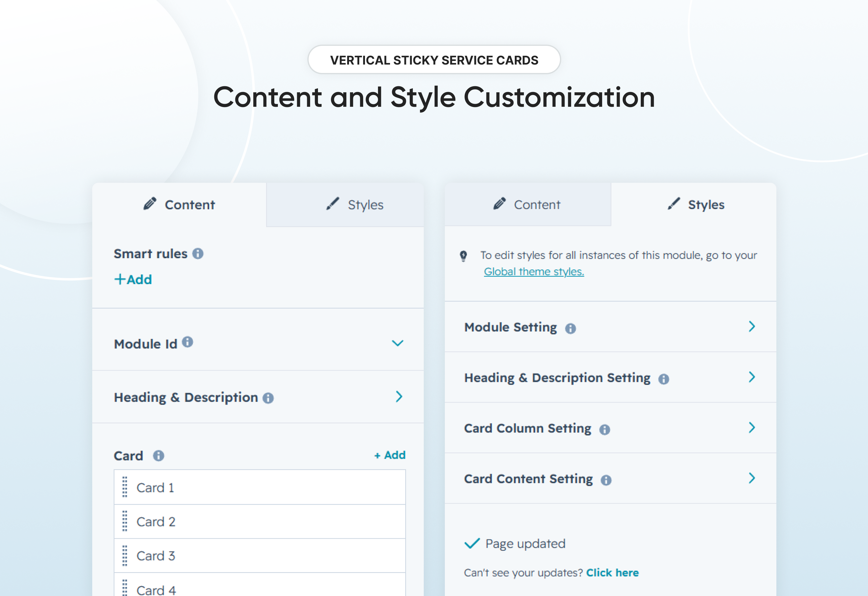Click info icon next to Card label
Viewport: 868px width, 596px height.
tap(158, 455)
